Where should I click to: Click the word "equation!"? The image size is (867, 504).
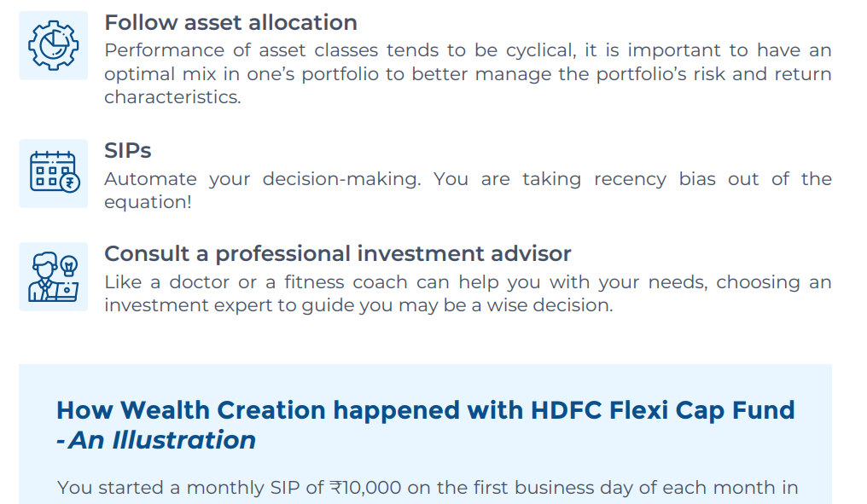(x=148, y=202)
